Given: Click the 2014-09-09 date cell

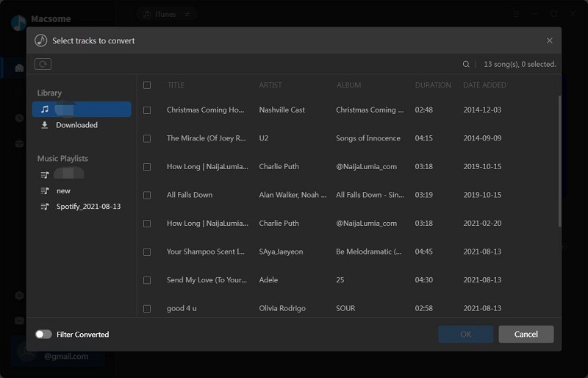Looking at the screenshot, I should (482, 138).
